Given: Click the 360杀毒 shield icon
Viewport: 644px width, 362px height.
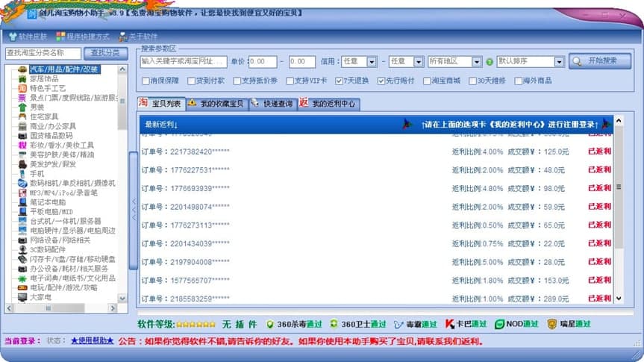Looking at the screenshot, I should [x=270, y=325].
